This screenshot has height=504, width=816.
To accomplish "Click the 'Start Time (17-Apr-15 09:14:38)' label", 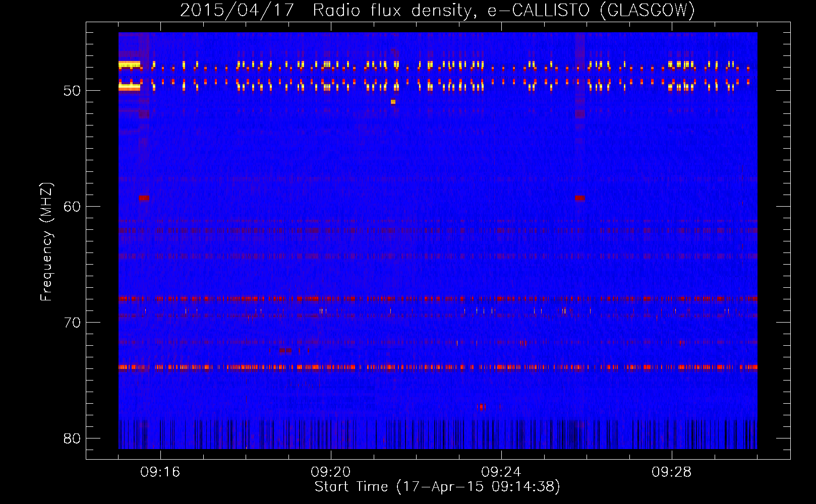I will [437, 487].
